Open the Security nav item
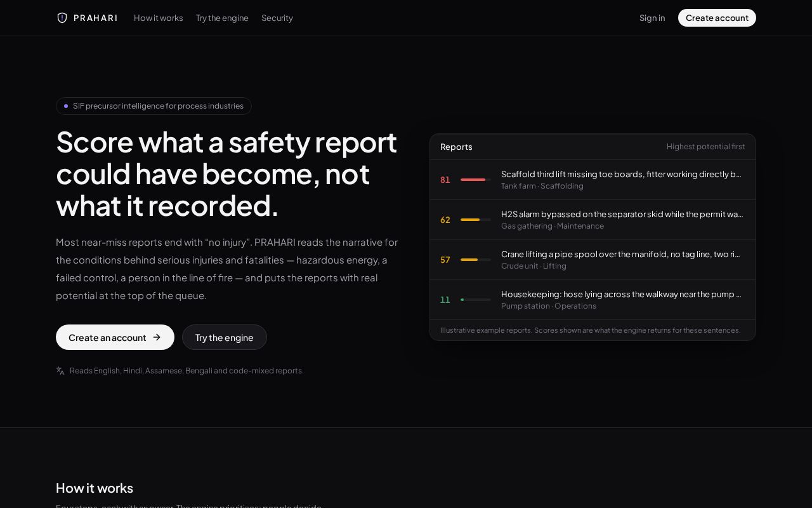Screen dimensions: 812x508 coord(277,18)
